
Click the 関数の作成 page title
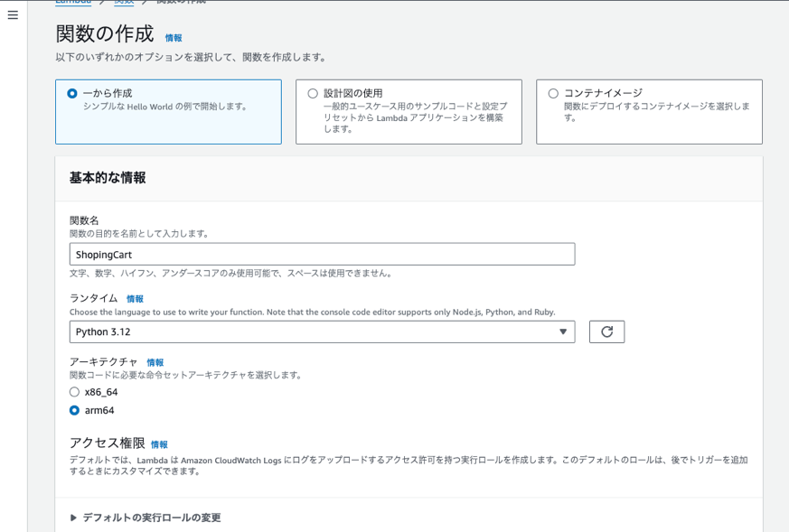click(x=105, y=33)
